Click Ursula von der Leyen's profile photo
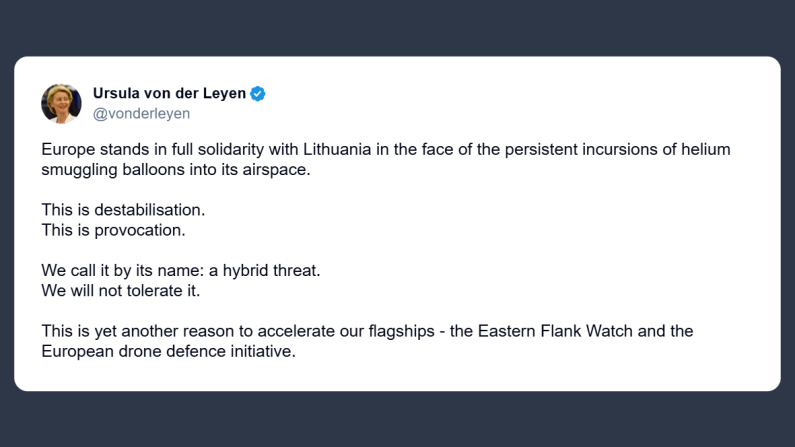The width and height of the screenshot is (795, 447). 61,103
